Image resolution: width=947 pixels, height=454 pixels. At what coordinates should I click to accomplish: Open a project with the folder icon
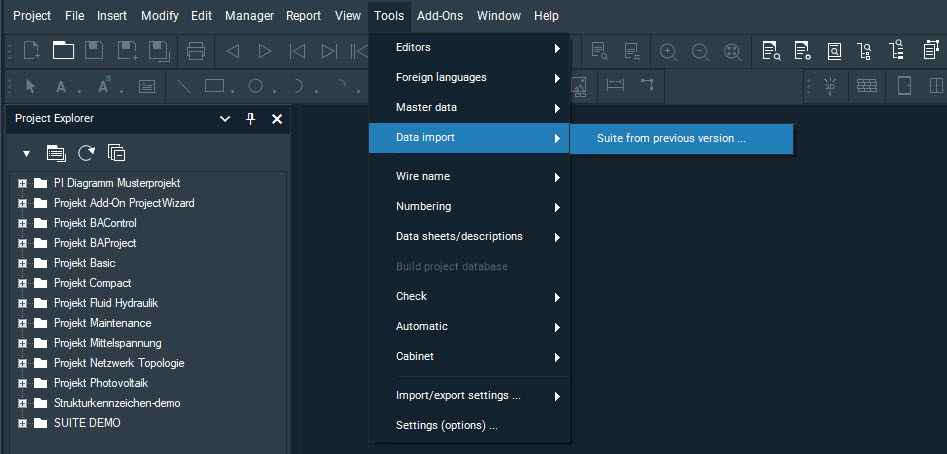[63, 51]
